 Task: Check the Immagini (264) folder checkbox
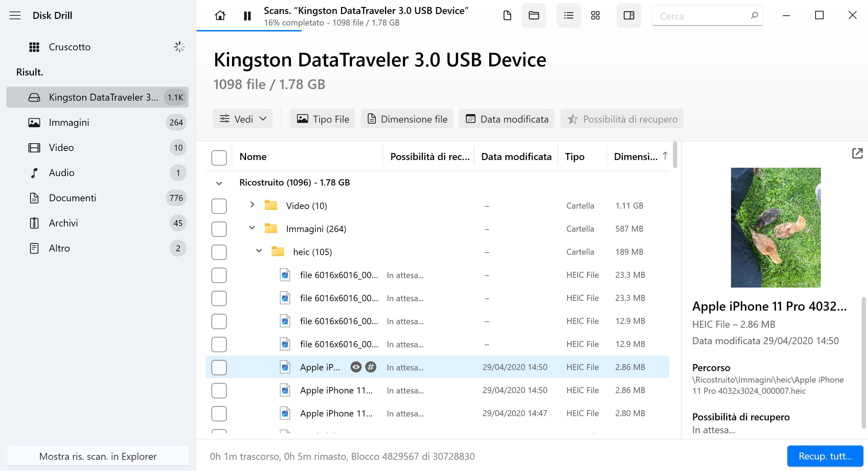219,229
